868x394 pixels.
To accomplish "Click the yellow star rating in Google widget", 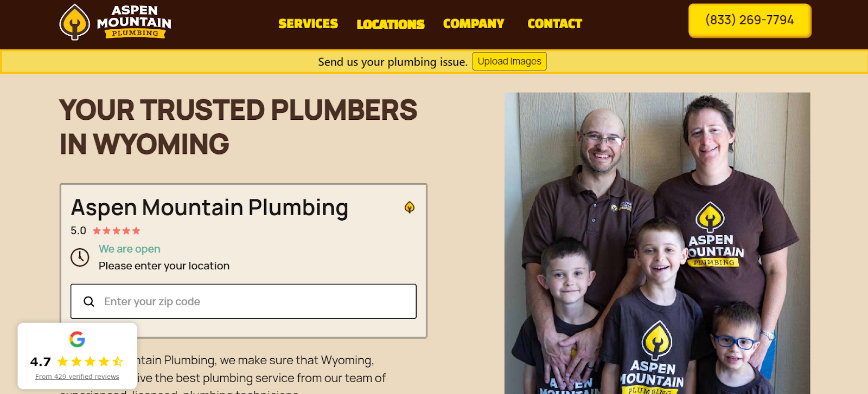I will (90, 361).
